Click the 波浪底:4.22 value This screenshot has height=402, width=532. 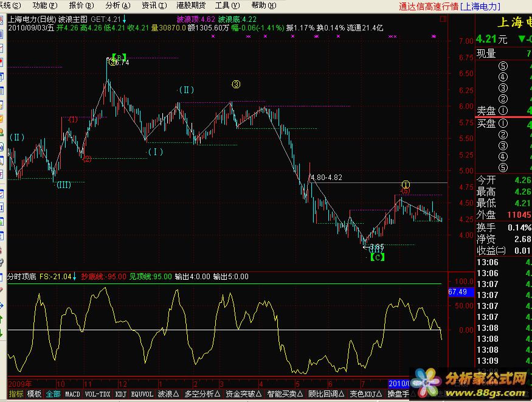tap(237, 19)
